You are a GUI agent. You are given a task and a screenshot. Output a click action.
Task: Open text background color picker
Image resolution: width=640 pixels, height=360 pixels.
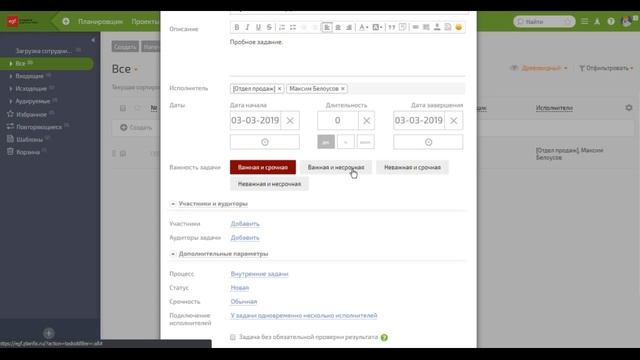tap(377, 27)
